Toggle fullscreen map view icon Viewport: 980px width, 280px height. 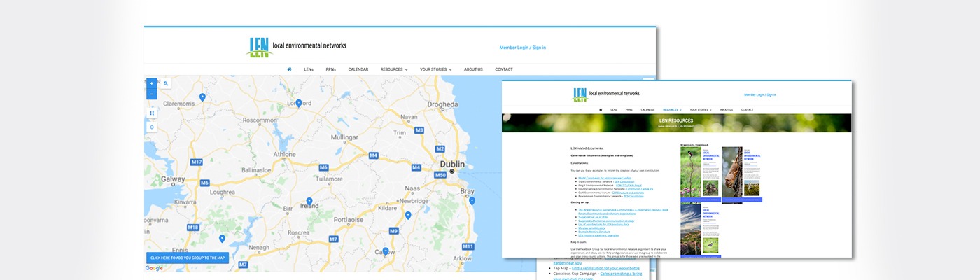(152, 112)
